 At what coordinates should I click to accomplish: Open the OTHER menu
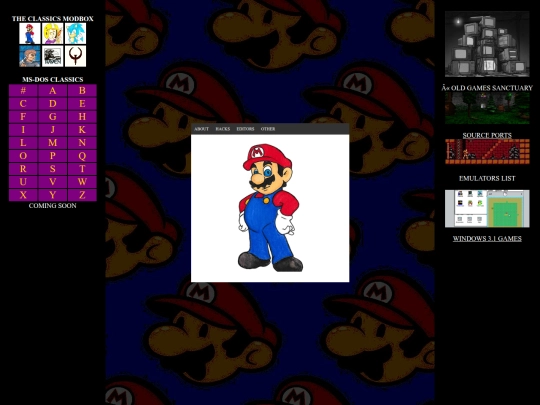coord(268,129)
